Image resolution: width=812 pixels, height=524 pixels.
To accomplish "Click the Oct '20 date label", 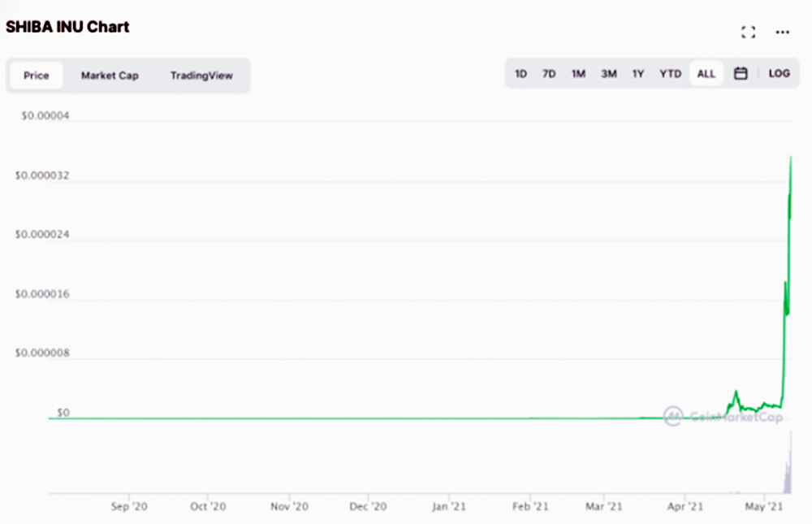I will 208,506.
